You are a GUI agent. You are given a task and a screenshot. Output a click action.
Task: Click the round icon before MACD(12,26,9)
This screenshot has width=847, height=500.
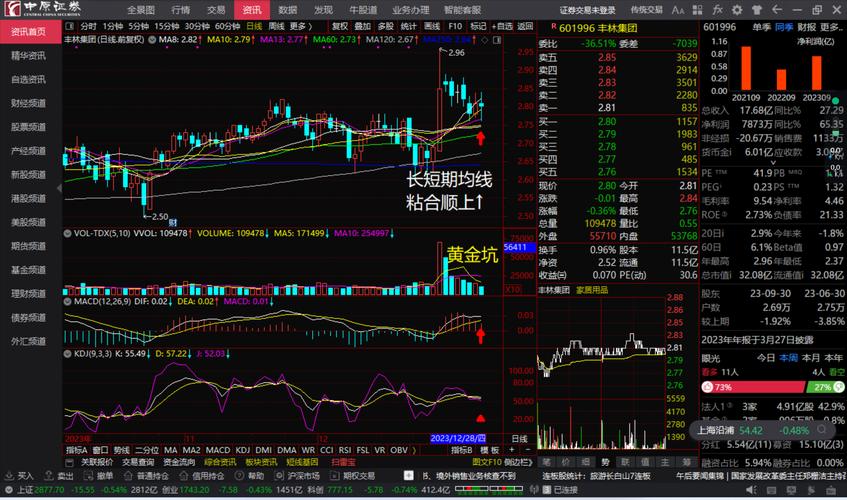coord(68,301)
